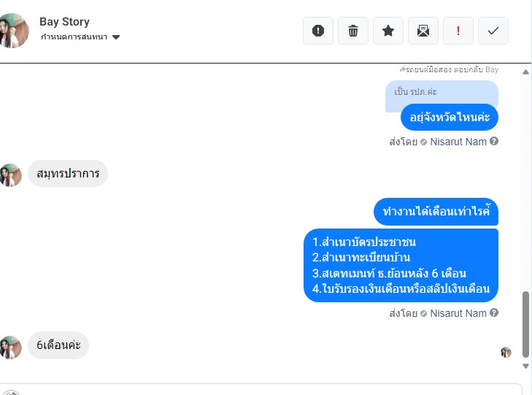Star this conversation as follow-up
This screenshot has height=395, width=532.
pos(388,31)
